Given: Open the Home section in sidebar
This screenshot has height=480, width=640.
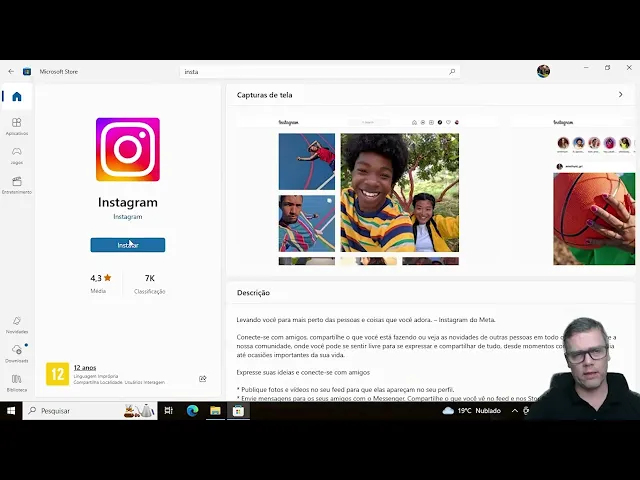Looking at the screenshot, I should [x=17, y=97].
